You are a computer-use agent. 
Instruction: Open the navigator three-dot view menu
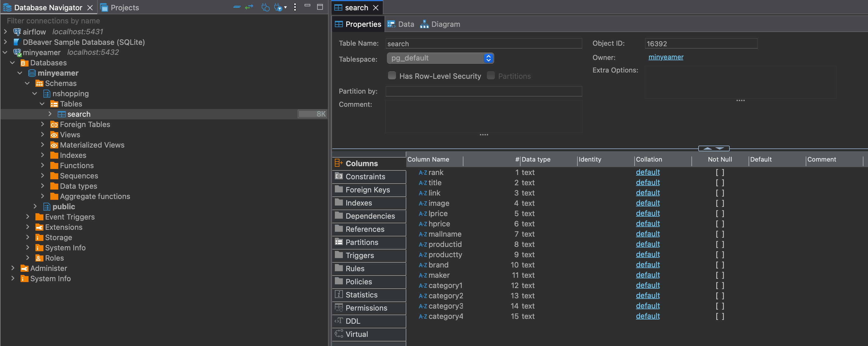point(295,7)
